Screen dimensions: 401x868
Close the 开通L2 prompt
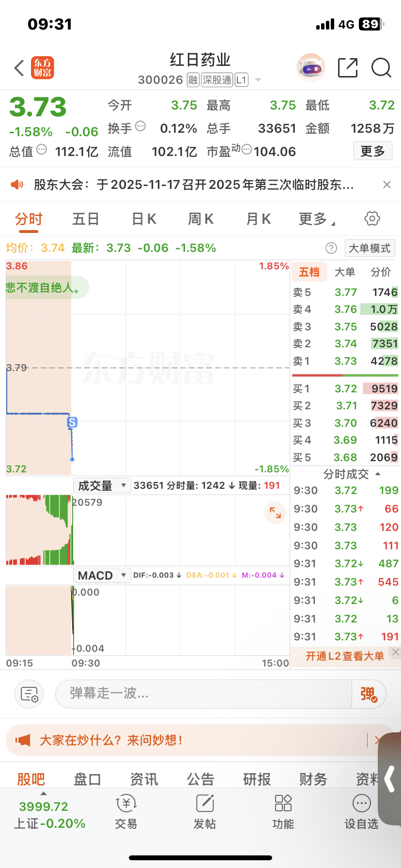pyautogui.click(x=396, y=652)
